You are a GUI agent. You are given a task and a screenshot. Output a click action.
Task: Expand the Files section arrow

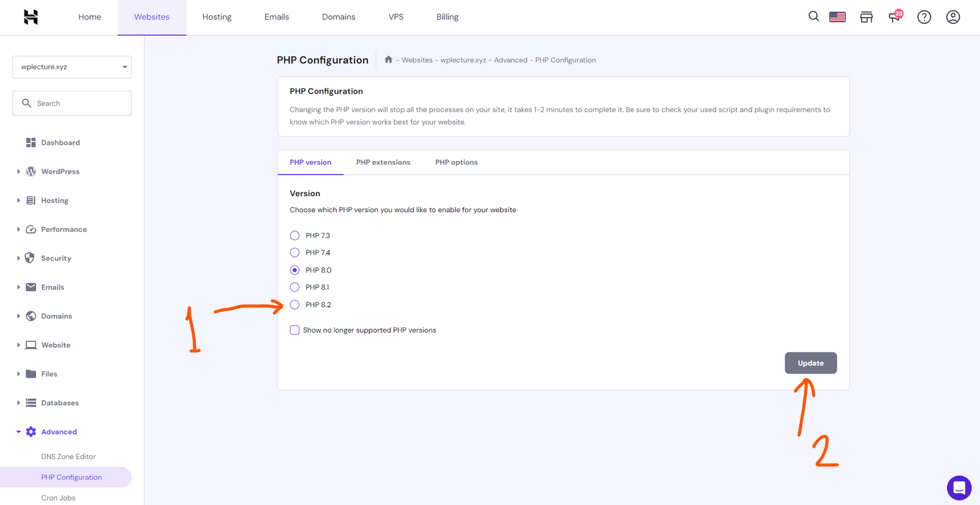click(18, 374)
